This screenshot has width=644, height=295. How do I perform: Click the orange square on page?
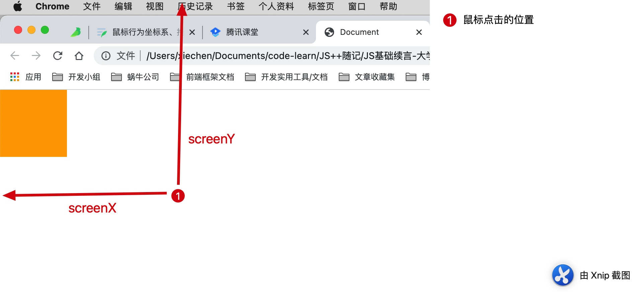[x=33, y=123]
